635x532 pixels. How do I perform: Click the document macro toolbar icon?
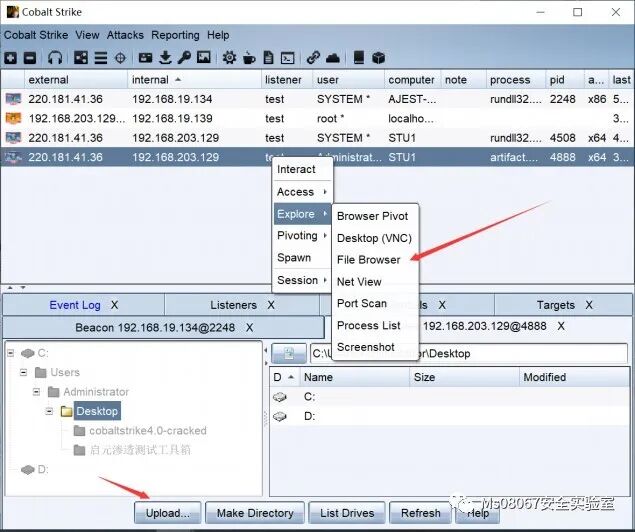point(268,57)
